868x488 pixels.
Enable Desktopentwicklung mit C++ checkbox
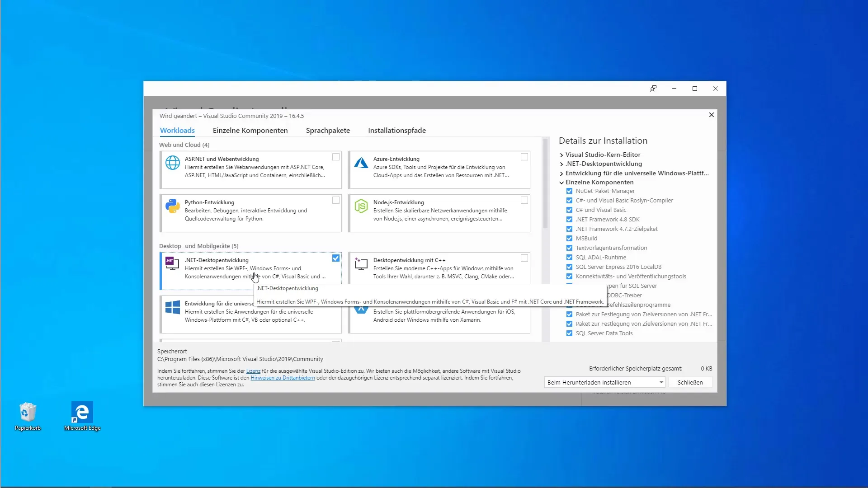point(524,258)
